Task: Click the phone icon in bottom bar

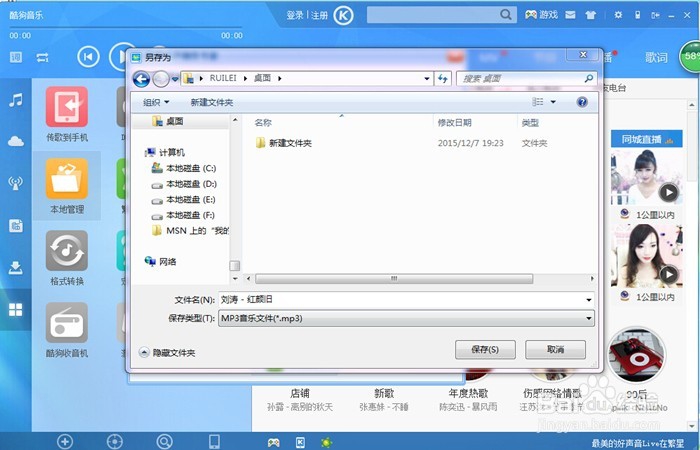Action: [x=214, y=442]
